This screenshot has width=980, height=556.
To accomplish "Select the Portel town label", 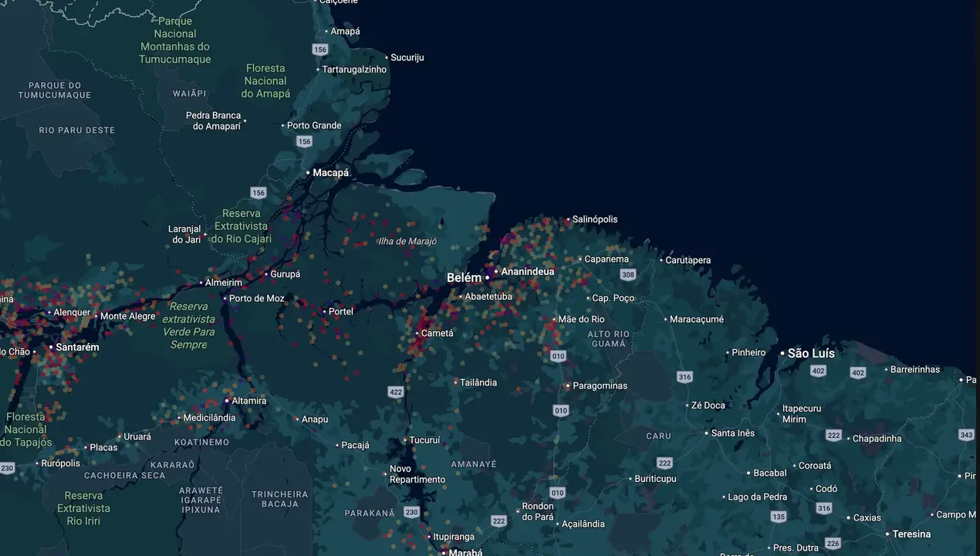I will (x=341, y=312).
